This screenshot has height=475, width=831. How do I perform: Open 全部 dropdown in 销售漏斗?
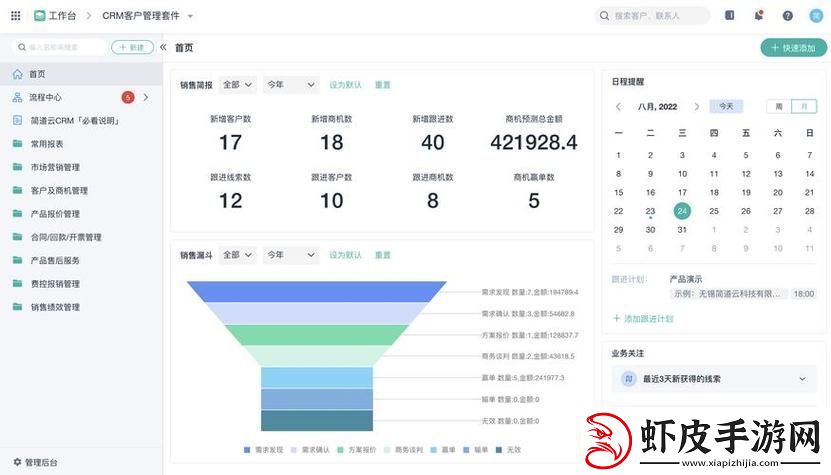tap(238, 255)
